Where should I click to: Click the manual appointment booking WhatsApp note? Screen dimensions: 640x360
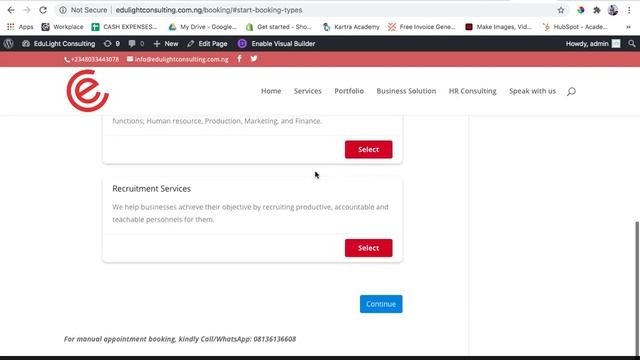180,339
